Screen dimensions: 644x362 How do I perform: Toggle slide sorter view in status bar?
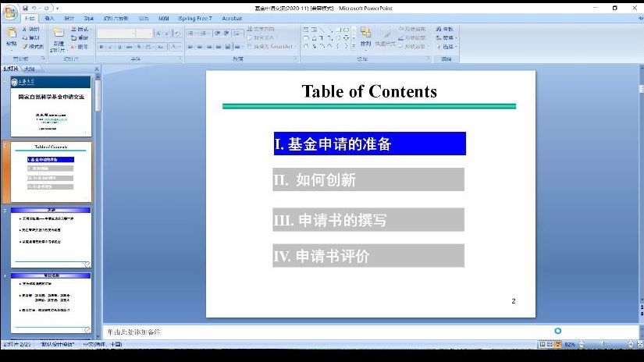click(549, 344)
